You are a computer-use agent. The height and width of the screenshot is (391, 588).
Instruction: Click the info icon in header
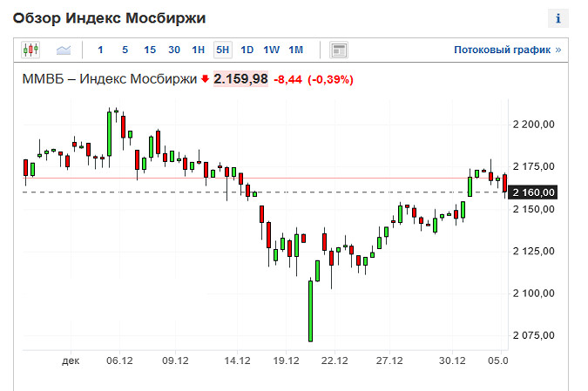[558, 17]
